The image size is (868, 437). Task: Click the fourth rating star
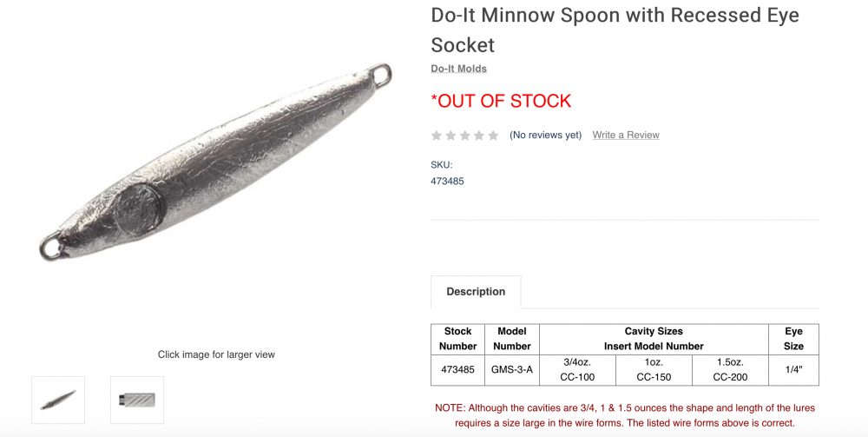click(479, 136)
